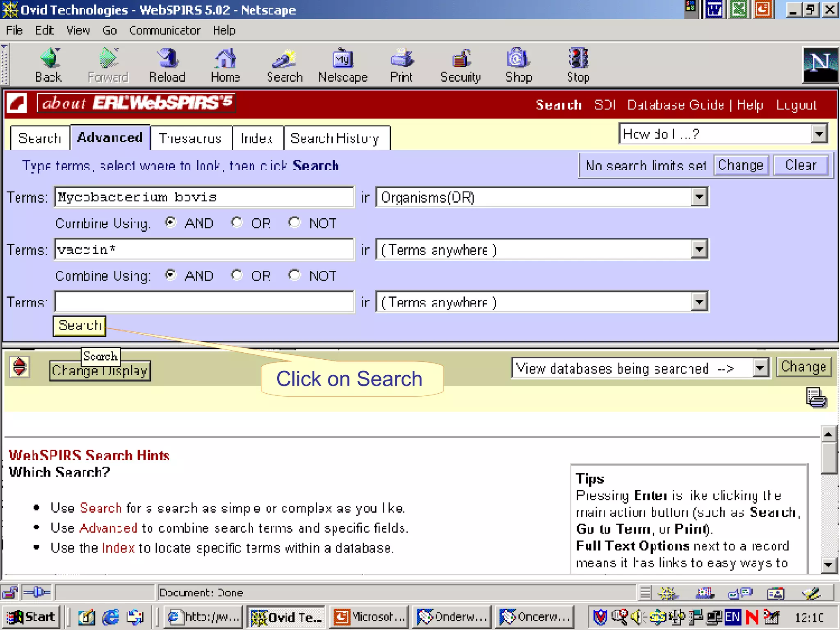Click the Netscape N tray icon

tap(752, 617)
